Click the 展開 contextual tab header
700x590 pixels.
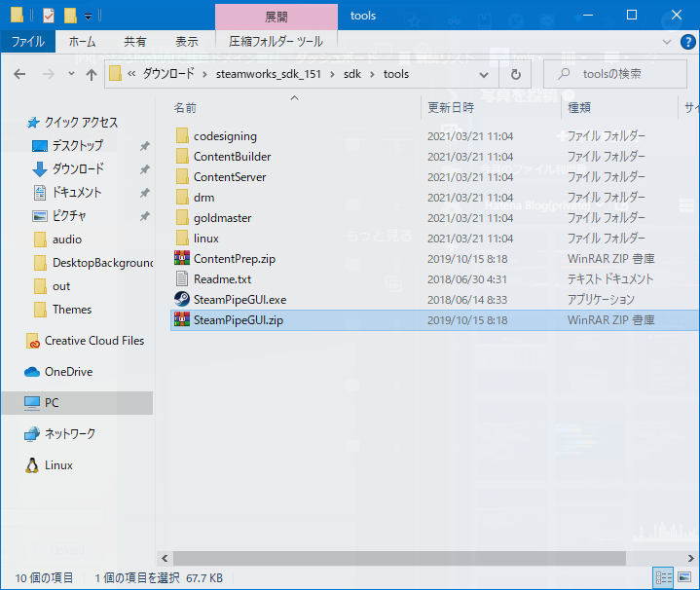click(276, 18)
